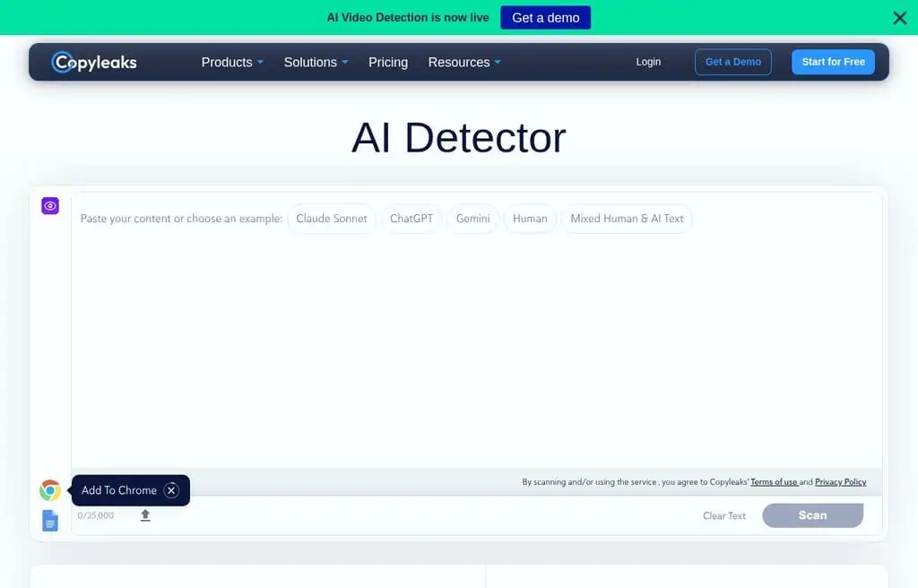Click the Login link
This screenshot has width=918, height=588.
tap(648, 62)
